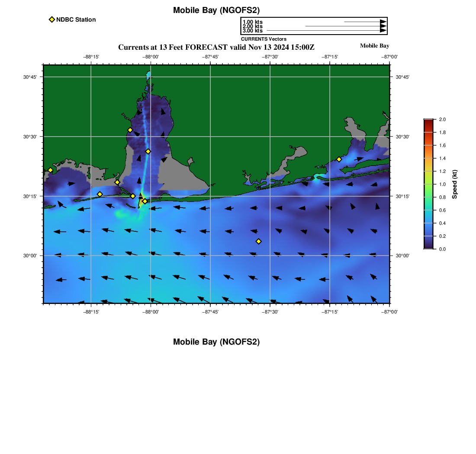This screenshot has width=476, height=454.
Task: Select the NDBC station diamond at far west coast
Action: [50, 170]
